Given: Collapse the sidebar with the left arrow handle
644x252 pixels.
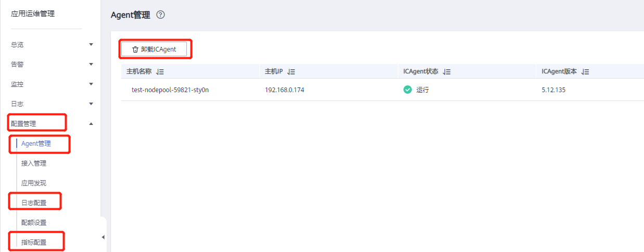Looking at the screenshot, I should point(103,237).
